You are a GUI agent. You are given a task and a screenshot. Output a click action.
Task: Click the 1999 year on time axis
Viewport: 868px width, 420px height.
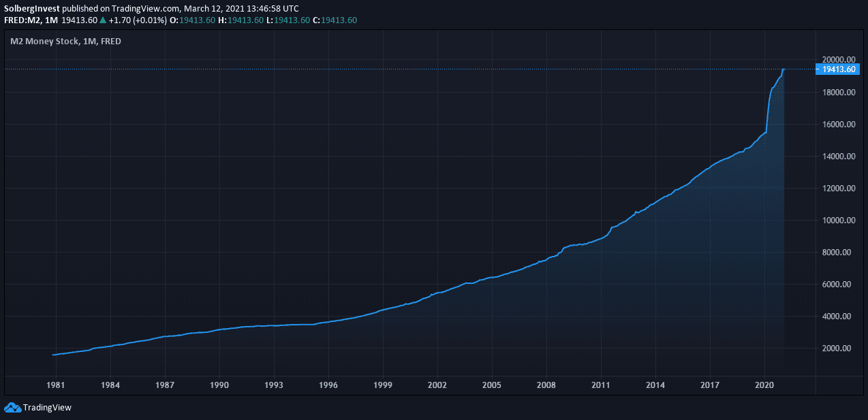tap(383, 385)
